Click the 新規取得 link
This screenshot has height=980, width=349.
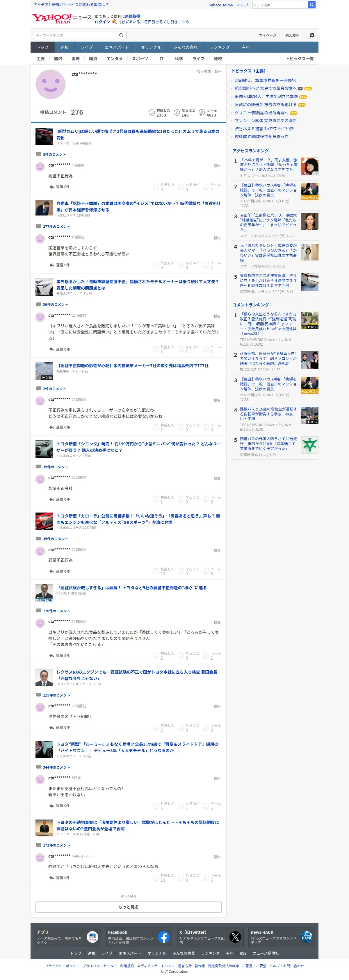132,16
